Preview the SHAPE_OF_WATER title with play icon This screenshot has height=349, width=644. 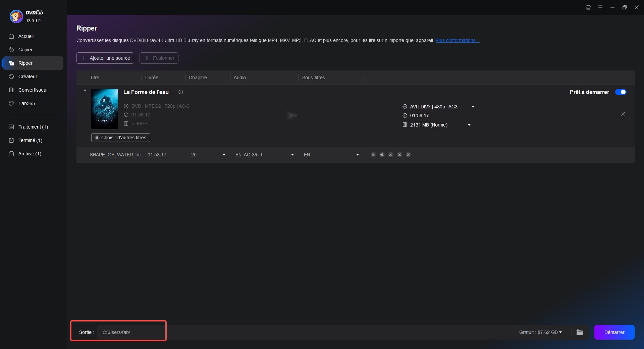[373, 155]
